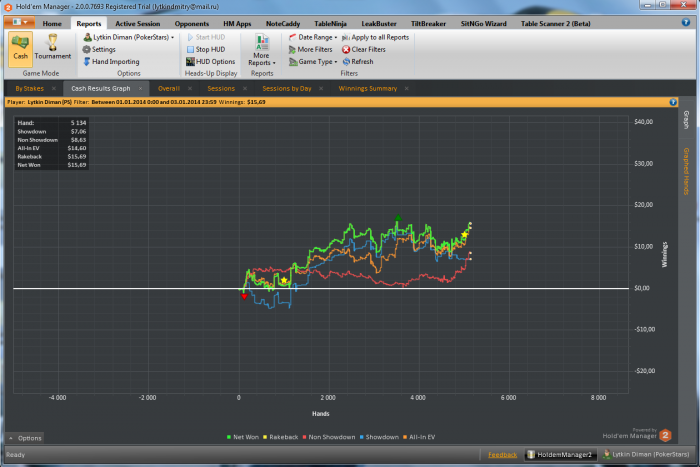700x467 pixels.
Task: Select the Graphed Hands side tab
Action: [x=686, y=171]
